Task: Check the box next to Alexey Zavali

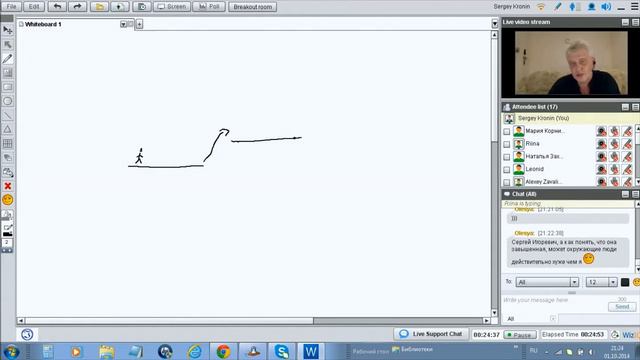Action: [x=507, y=182]
